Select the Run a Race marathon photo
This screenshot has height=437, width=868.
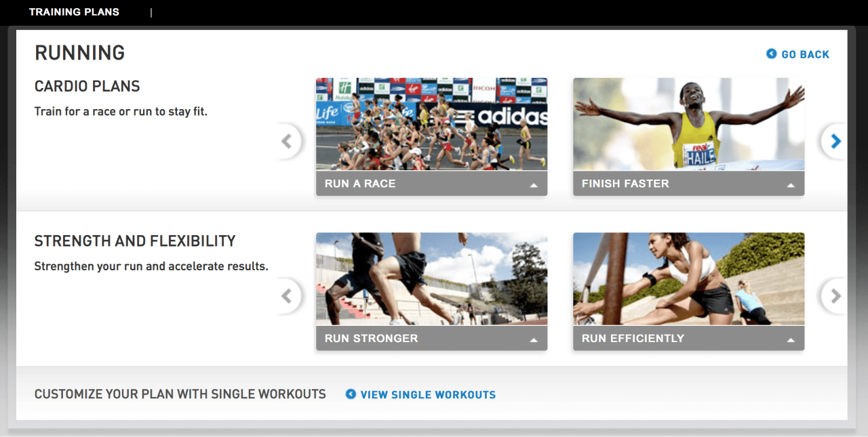(431, 124)
